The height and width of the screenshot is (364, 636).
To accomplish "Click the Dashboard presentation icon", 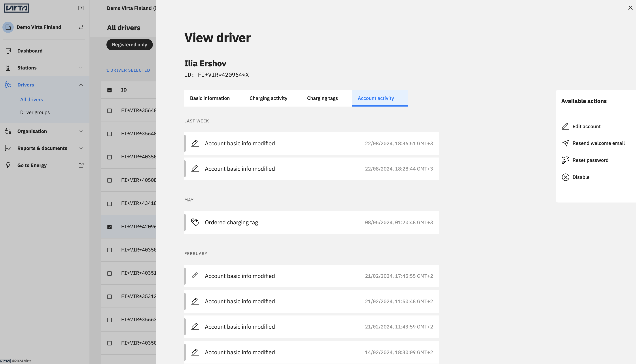I will tap(8, 51).
